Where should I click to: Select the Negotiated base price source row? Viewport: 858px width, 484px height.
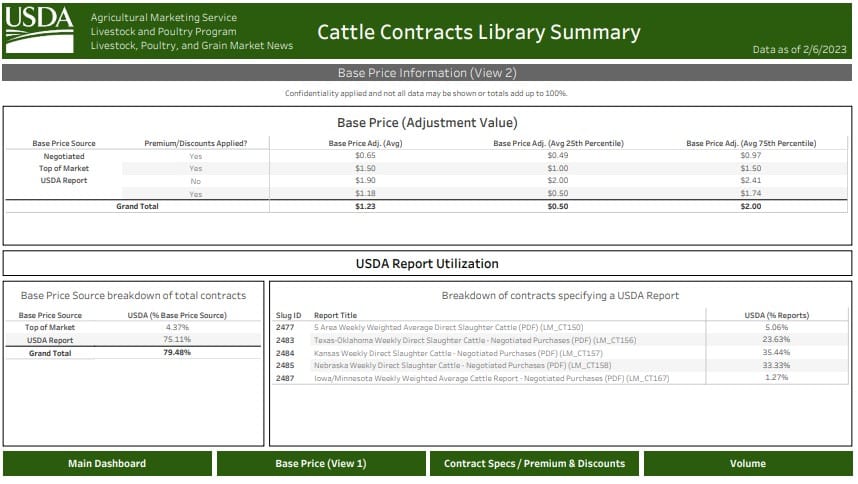click(64, 156)
